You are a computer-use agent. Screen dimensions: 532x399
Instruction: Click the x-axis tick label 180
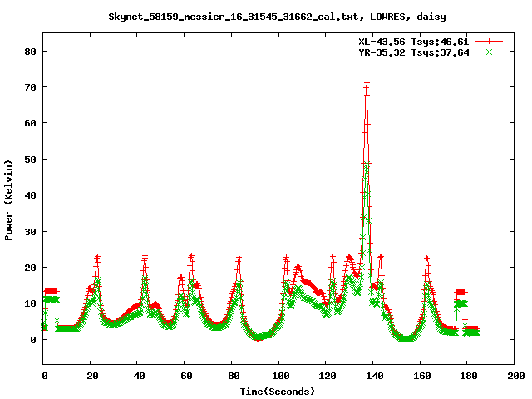tap(469, 376)
